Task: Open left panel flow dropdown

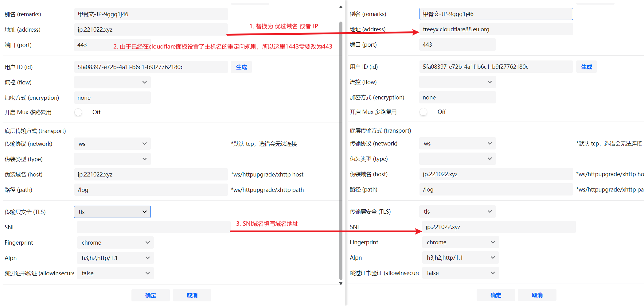Action: coord(112,82)
